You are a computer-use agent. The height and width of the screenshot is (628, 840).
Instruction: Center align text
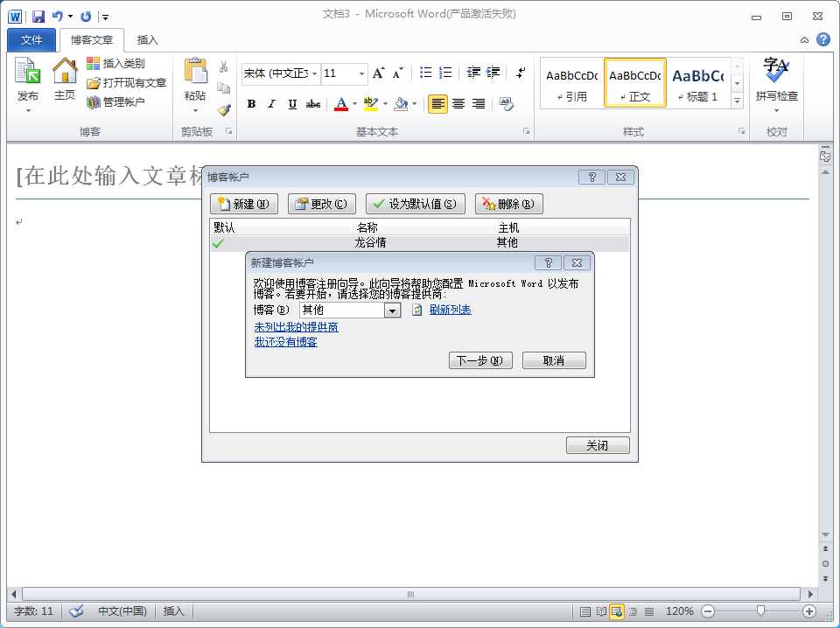(458, 104)
